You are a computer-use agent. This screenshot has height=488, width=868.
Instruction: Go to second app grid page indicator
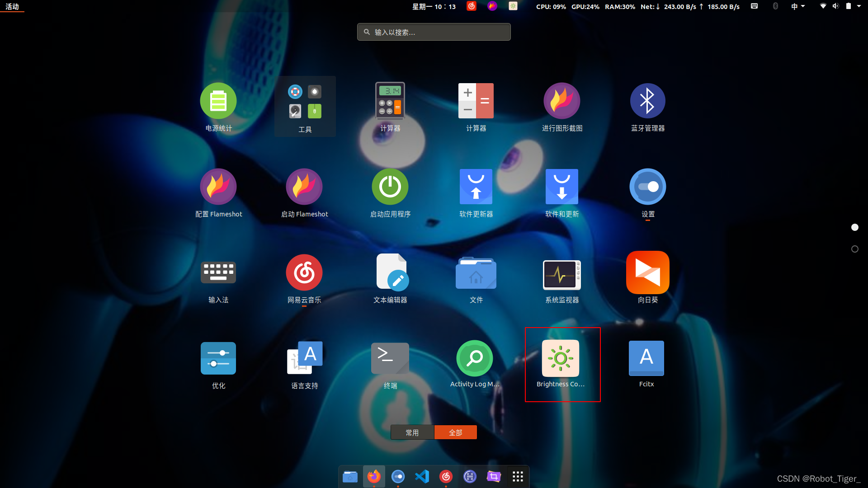click(x=855, y=249)
